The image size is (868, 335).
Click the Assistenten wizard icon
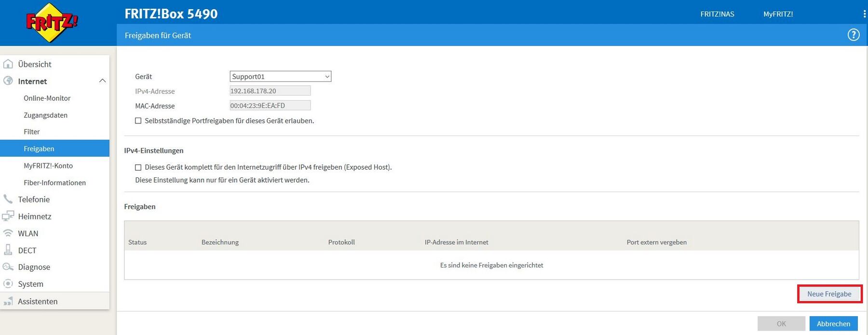8,301
